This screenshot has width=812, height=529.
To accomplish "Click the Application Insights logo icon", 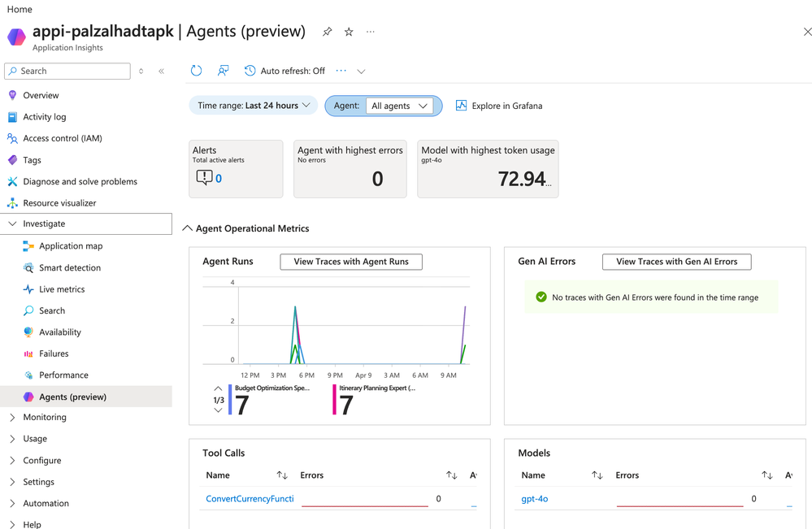I will click(x=16, y=37).
